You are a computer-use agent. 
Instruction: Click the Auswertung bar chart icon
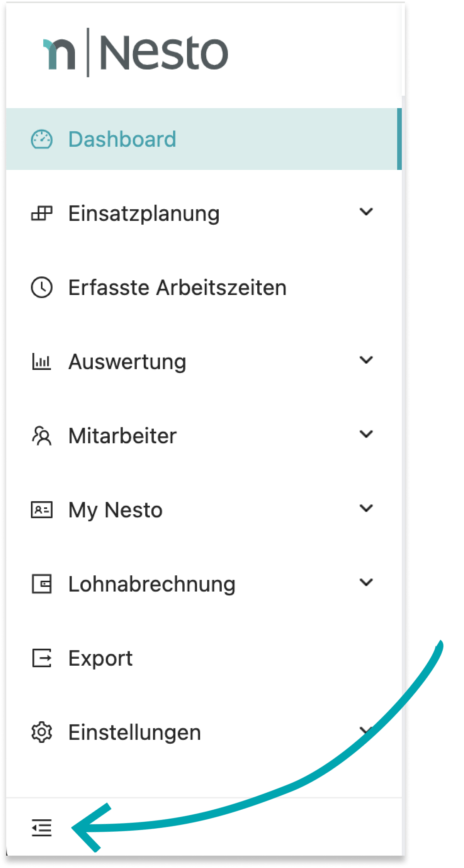pyautogui.click(x=41, y=362)
